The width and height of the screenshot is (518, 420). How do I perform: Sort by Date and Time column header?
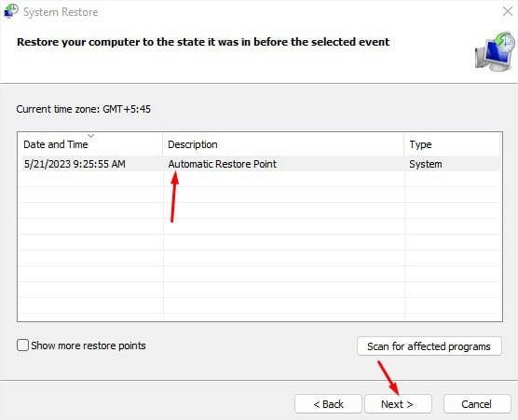tap(89, 144)
